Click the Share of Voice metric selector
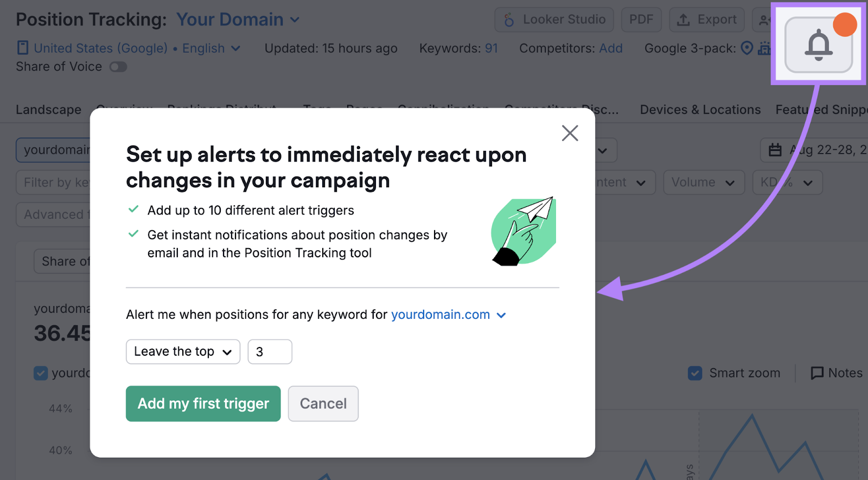The image size is (868, 480). coord(62,261)
